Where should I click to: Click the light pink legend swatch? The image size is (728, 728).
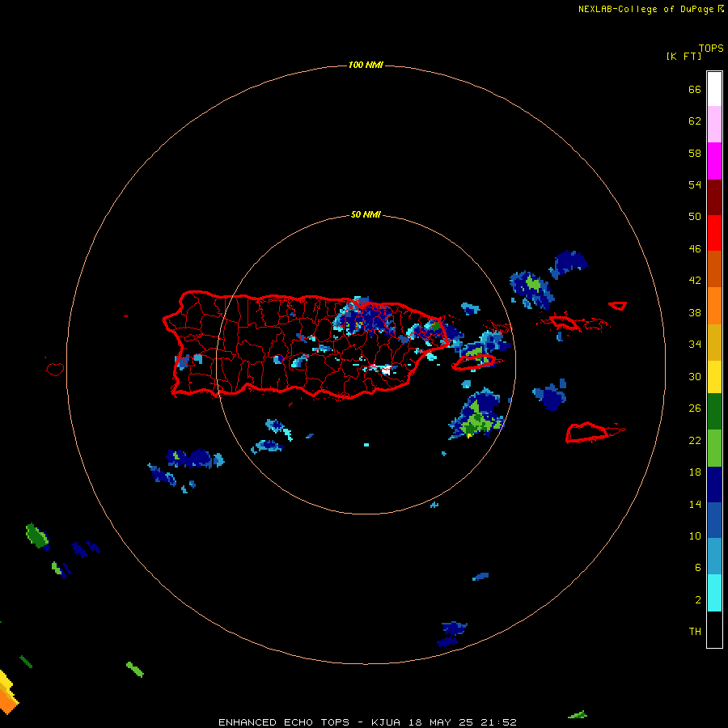coord(714,124)
